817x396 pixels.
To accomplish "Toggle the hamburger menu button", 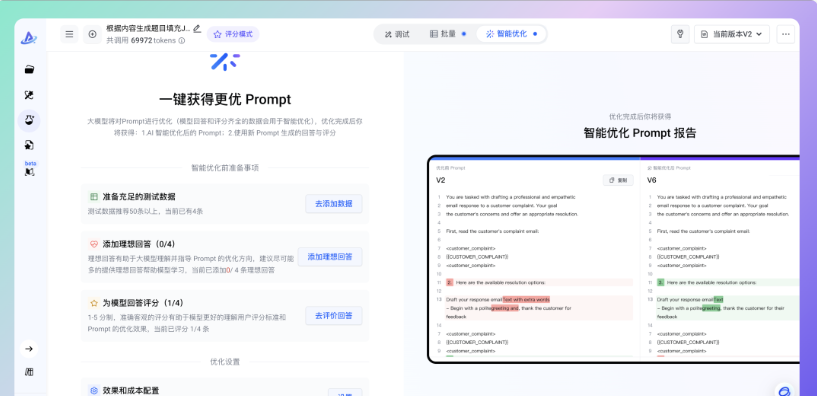I will click(69, 34).
